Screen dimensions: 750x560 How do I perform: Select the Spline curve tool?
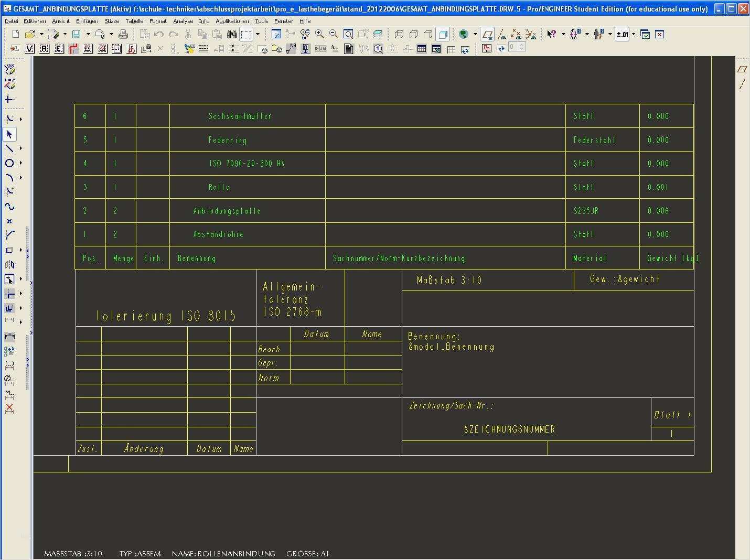click(x=9, y=207)
